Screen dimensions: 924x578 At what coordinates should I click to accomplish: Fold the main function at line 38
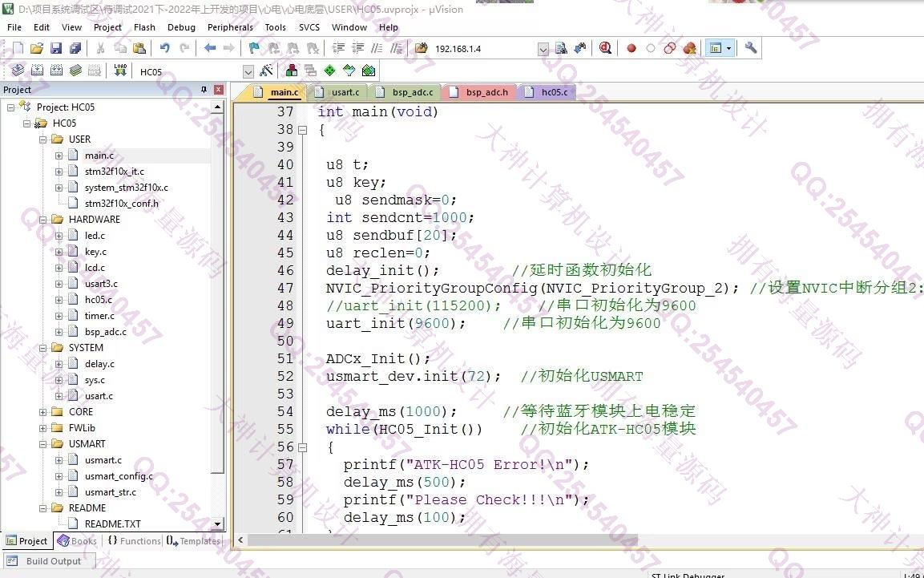[x=302, y=130]
